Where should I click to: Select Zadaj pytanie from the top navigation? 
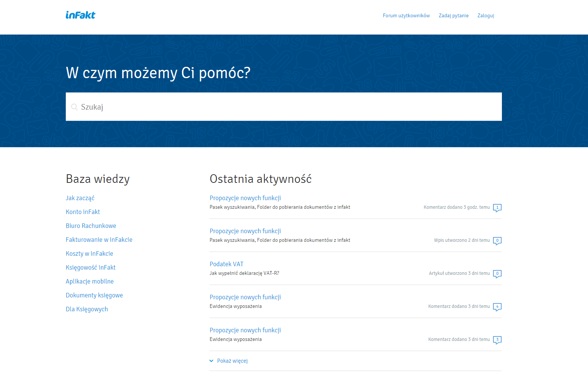(453, 15)
